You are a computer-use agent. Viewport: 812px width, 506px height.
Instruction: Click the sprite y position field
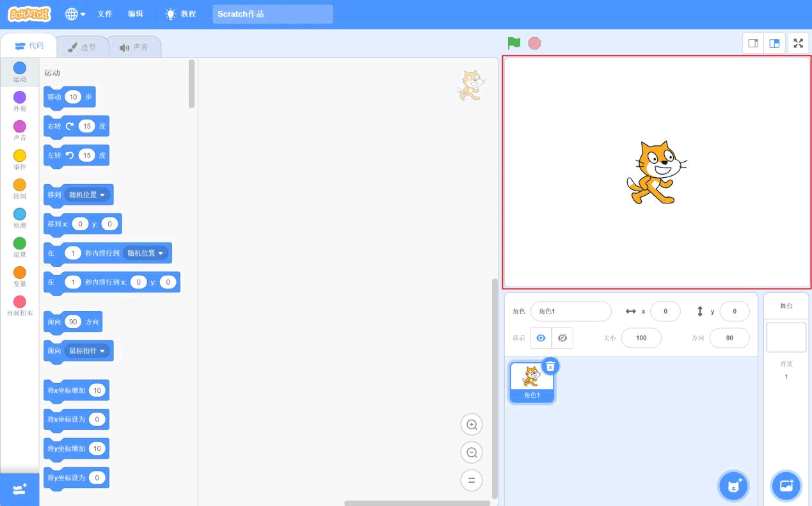coord(735,312)
